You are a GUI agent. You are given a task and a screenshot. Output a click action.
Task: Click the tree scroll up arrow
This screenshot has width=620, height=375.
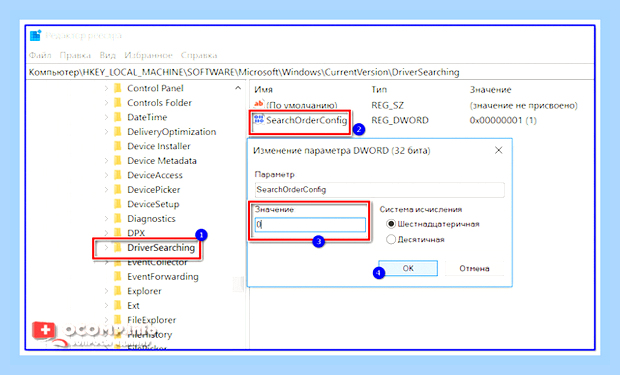[238, 88]
